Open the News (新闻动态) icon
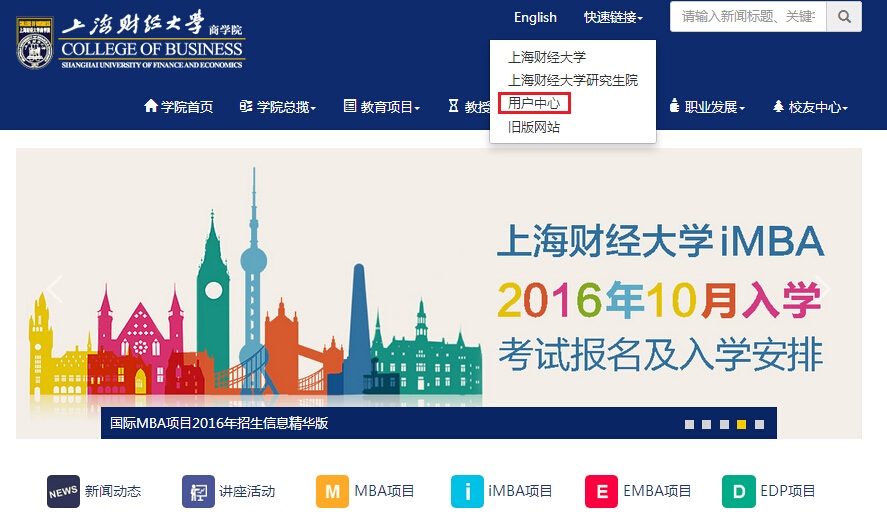 [x=63, y=491]
